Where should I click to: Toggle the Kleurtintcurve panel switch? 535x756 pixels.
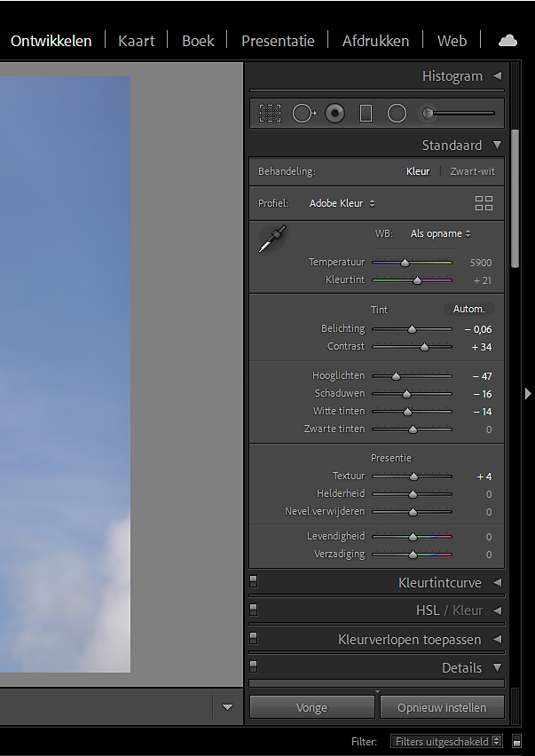pos(254,582)
